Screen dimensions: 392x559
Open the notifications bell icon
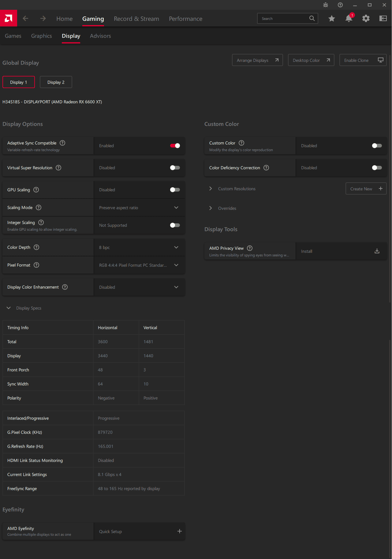[x=349, y=19]
